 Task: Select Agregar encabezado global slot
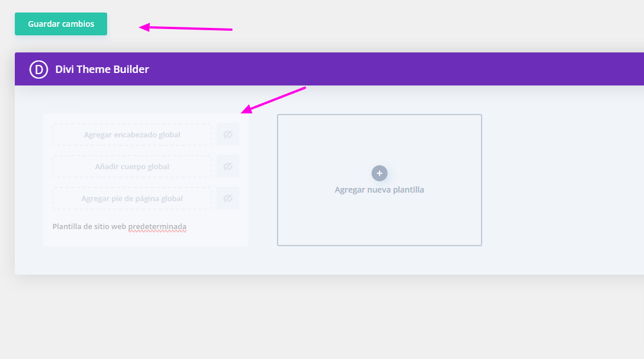[x=132, y=134]
